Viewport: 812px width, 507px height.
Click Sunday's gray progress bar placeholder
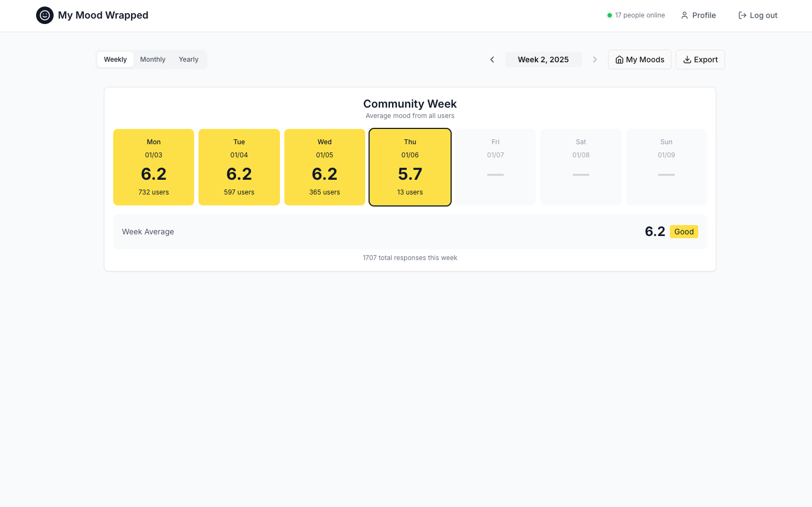[666, 175]
